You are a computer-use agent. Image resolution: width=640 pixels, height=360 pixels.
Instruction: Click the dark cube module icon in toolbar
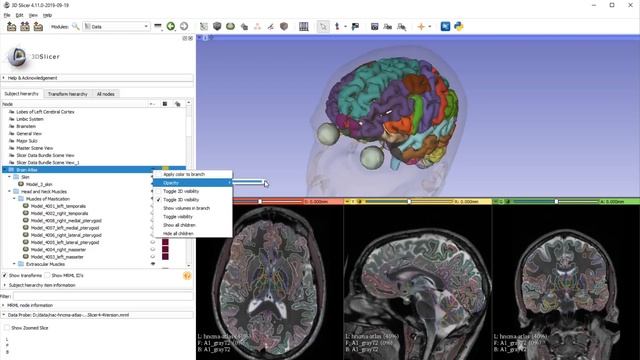217,27
